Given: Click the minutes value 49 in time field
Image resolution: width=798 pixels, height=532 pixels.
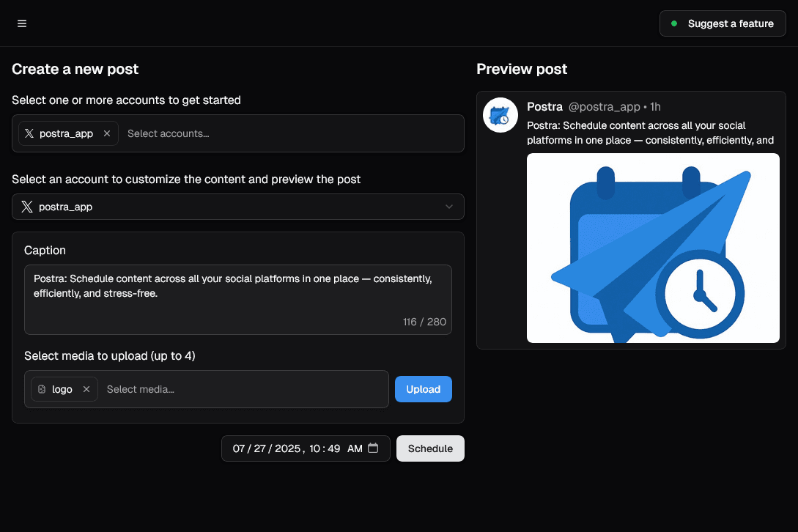Looking at the screenshot, I should coord(334,448).
